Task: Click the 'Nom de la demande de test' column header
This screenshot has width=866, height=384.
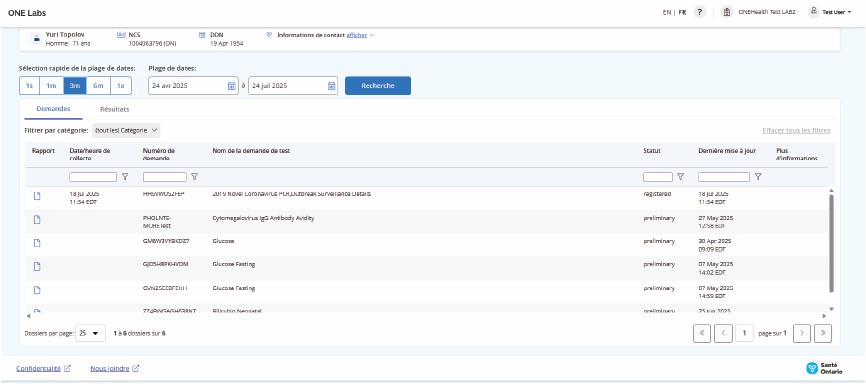Action: point(251,150)
